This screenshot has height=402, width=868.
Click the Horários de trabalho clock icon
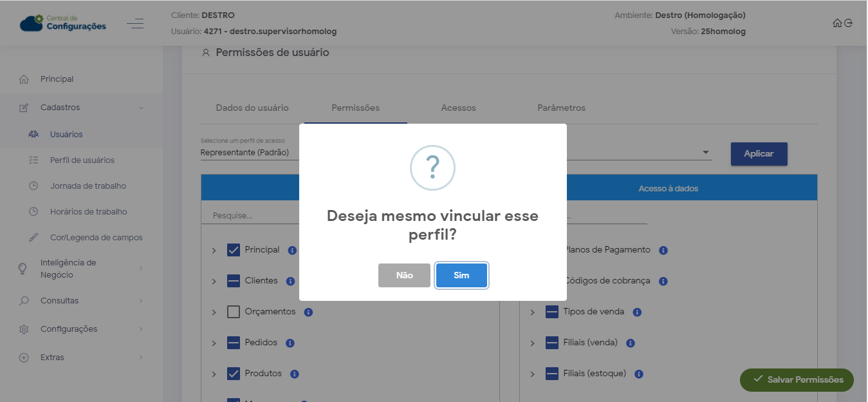34,211
